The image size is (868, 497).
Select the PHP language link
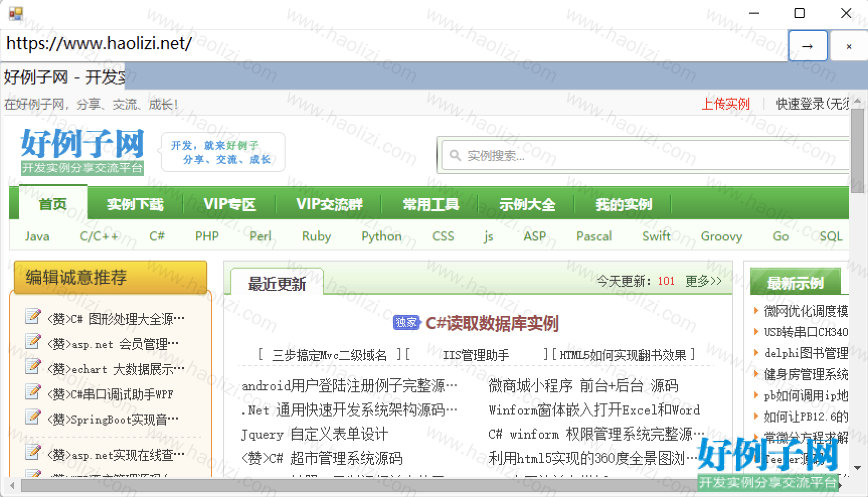click(x=207, y=236)
